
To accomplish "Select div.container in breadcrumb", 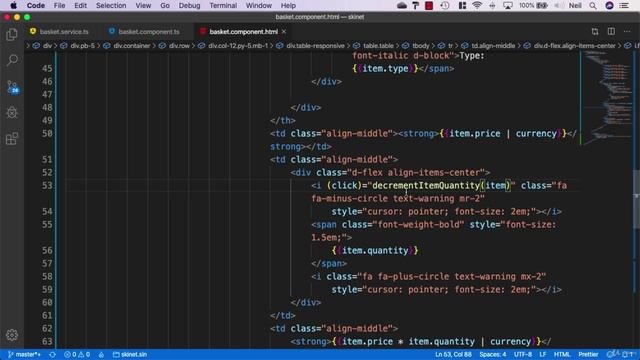I will tap(131, 46).
